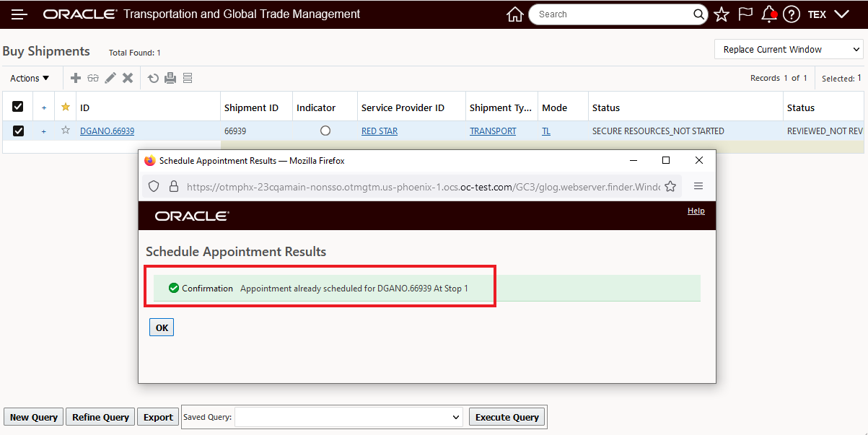This screenshot has width=868, height=435.
Task: Open the Saved Query combo box
Action: [x=349, y=417]
